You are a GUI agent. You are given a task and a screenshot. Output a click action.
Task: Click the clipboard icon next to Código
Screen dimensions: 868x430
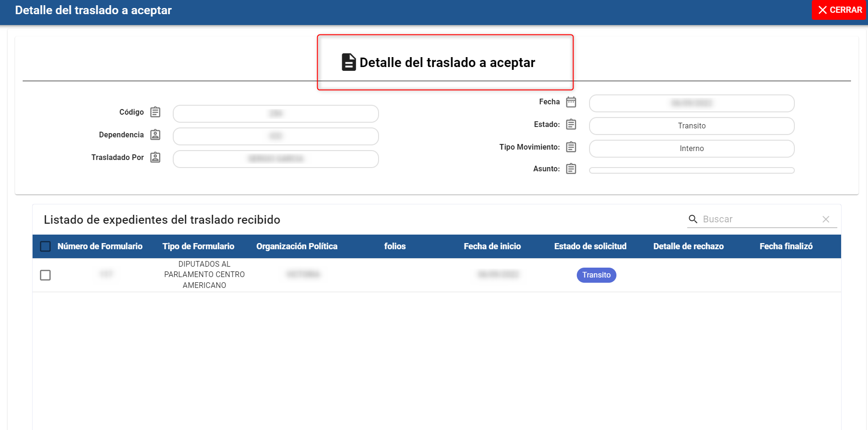[x=155, y=112]
